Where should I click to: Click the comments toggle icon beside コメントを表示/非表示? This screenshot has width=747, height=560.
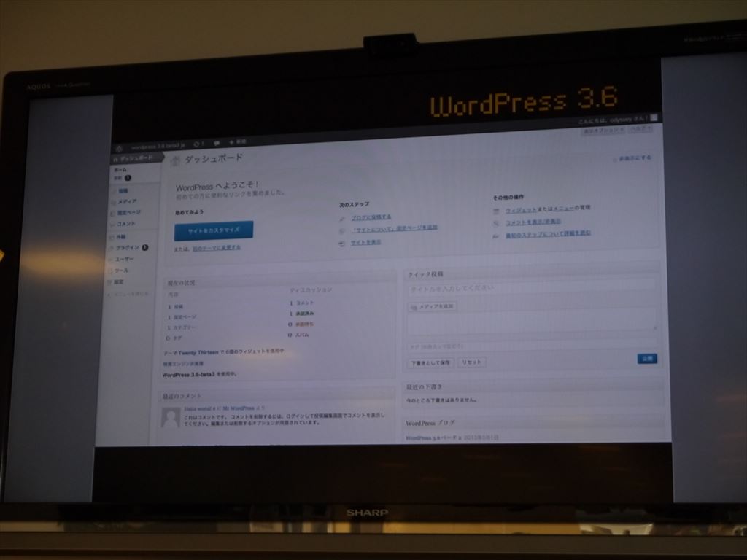click(496, 223)
